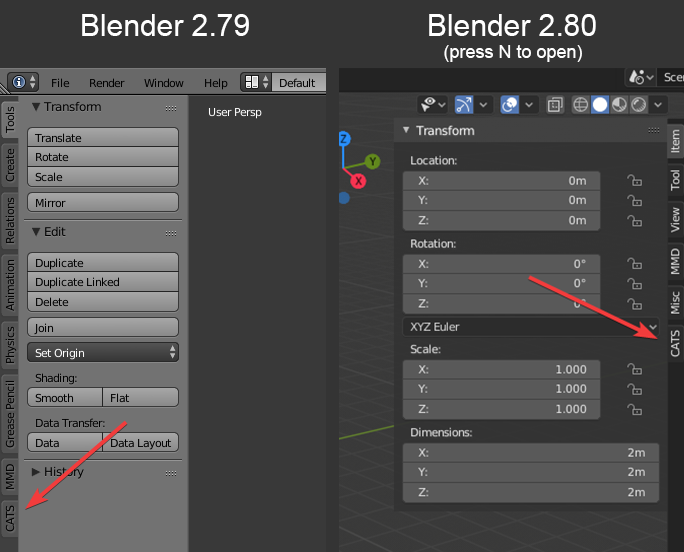Open the Render menu
This screenshot has height=552, width=684.
[106, 83]
